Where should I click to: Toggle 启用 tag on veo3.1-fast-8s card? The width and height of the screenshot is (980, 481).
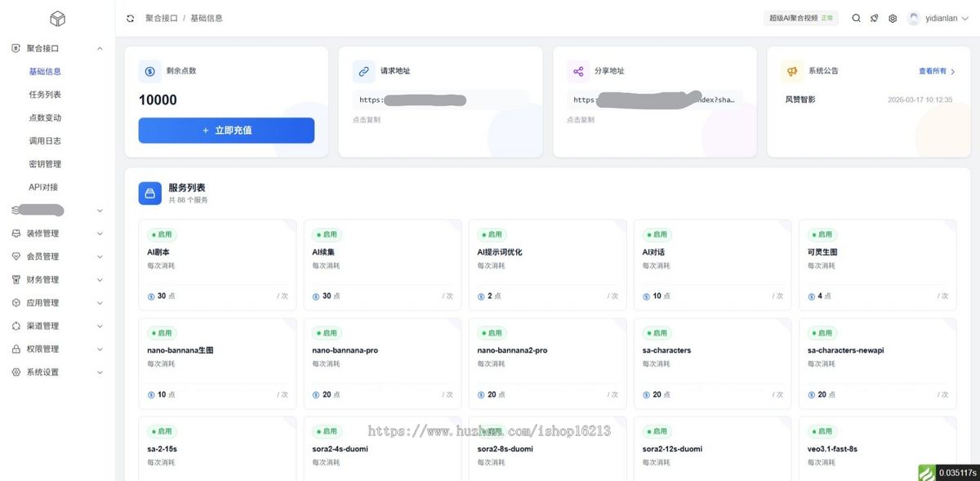[x=822, y=431]
